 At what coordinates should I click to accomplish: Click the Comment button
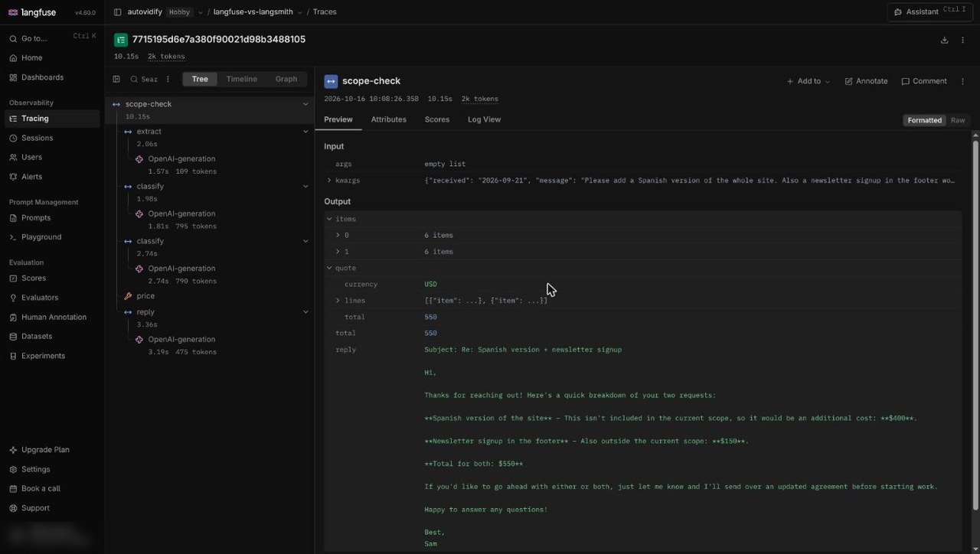(x=924, y=81)
